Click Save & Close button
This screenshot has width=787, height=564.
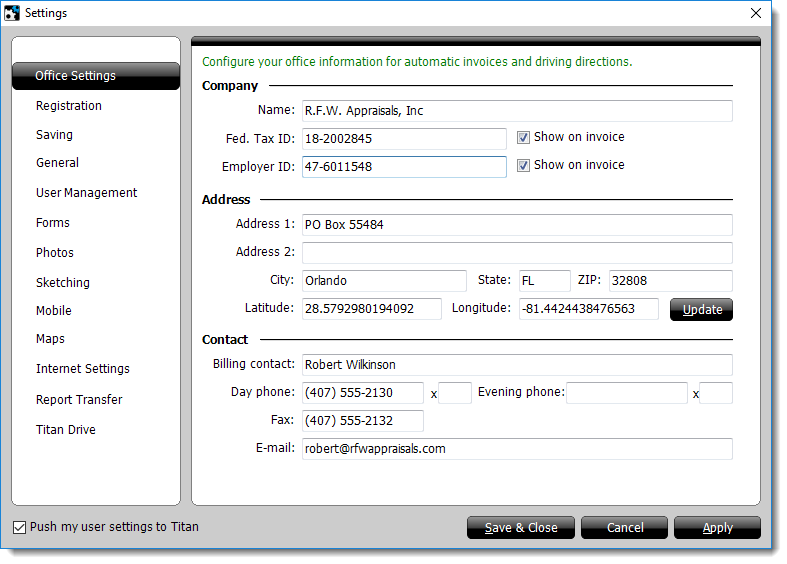pos(521,528)
